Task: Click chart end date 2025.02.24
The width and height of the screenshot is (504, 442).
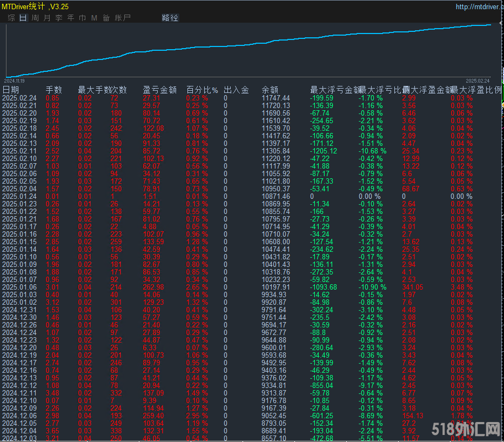Action: pyautogui.click(x=478, y=81)
